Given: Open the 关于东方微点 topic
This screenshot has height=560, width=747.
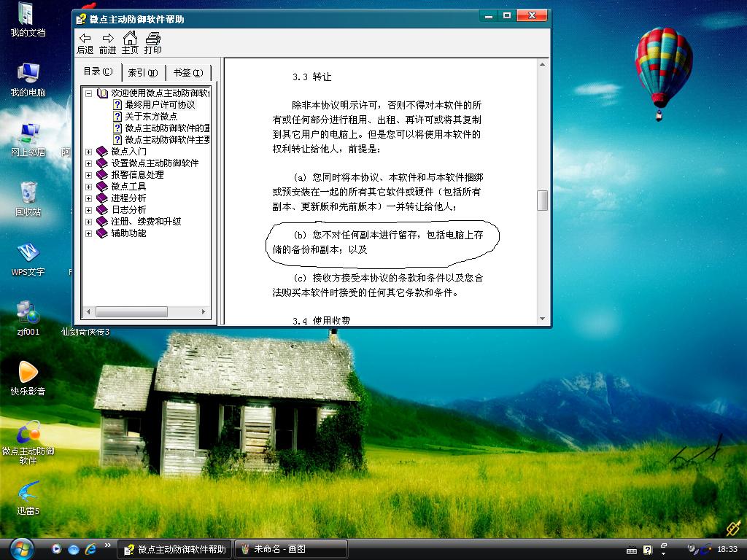Looking at the screenshot, I should (x=151, y=117).
